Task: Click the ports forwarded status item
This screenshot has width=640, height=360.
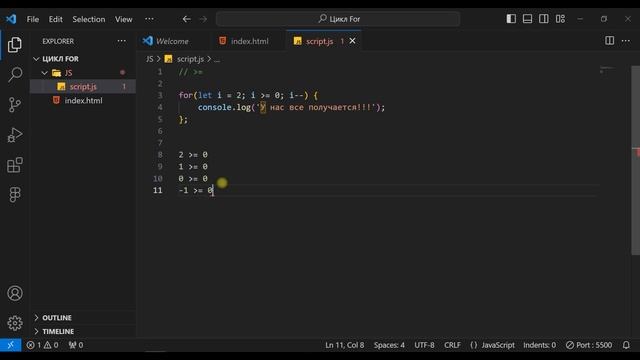Action: [x=76, y=345]
